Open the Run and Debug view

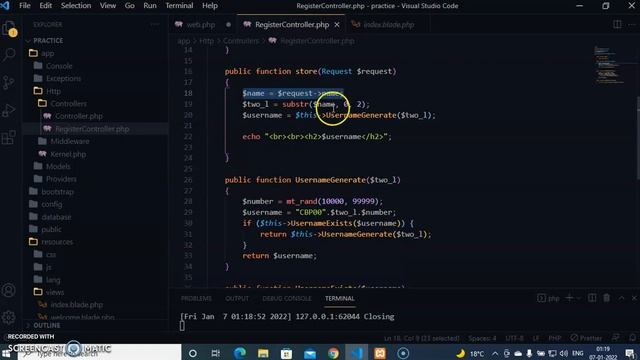[9, 110]
